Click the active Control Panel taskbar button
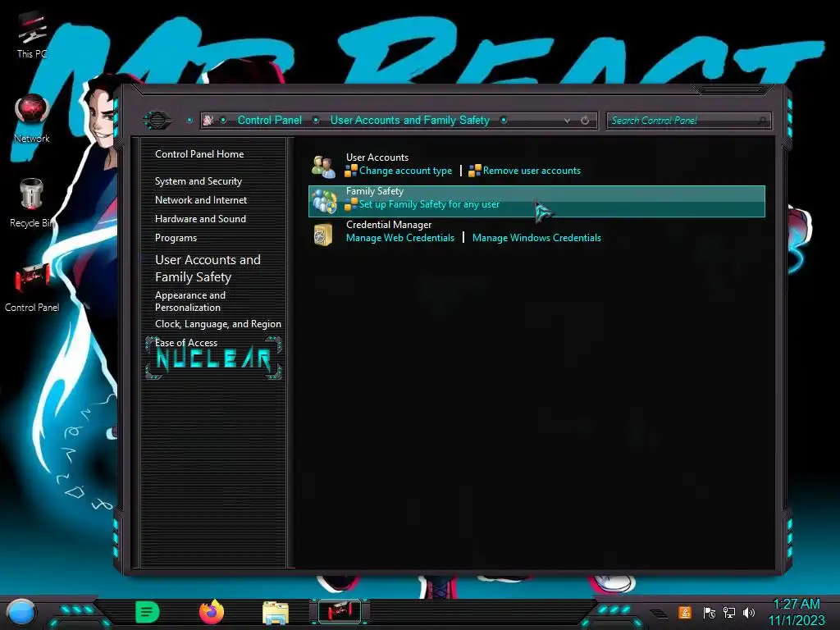 pos(340,611)
